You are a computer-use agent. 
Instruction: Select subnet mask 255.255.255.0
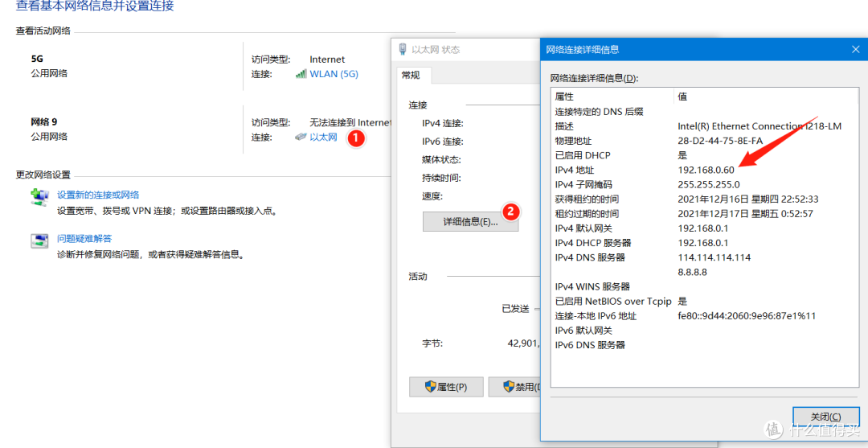(x=709, y=184)
